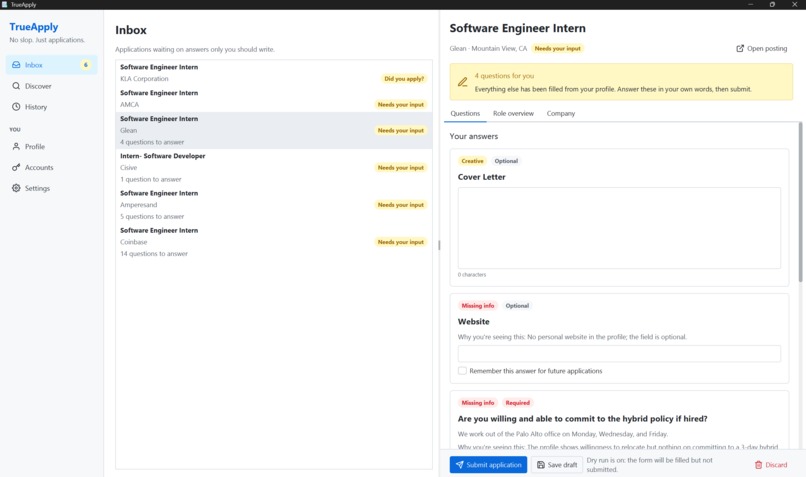Click the Profile person icon

(x=16, y=146)
